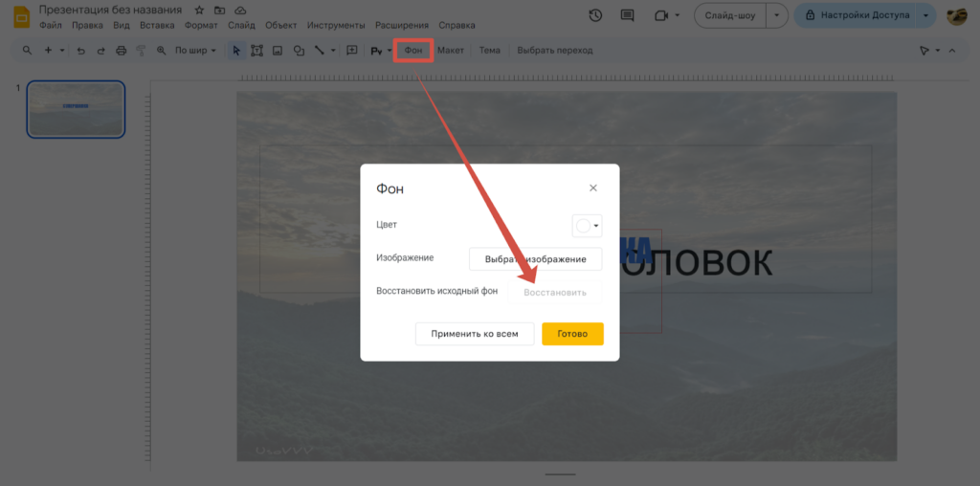Add a comment with toolbar icon
The image size is (980, 486).
tap(352, 51)
